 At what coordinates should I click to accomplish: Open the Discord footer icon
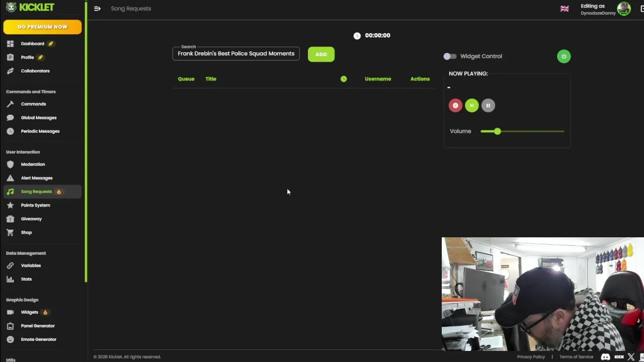[606, 357]
